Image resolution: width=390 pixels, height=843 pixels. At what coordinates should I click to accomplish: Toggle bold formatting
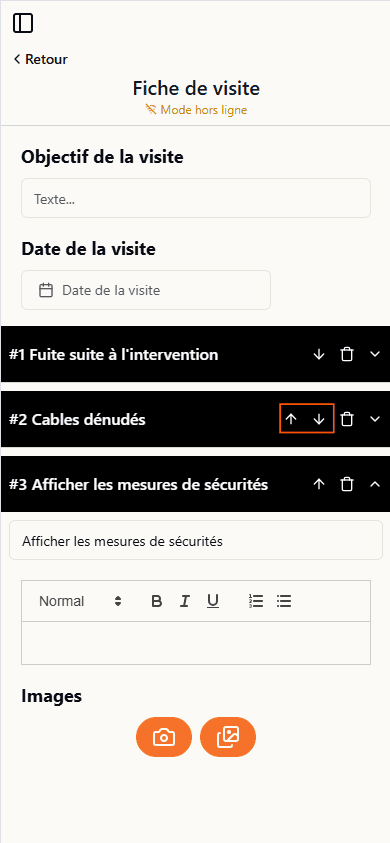click(x=157, y=601)
